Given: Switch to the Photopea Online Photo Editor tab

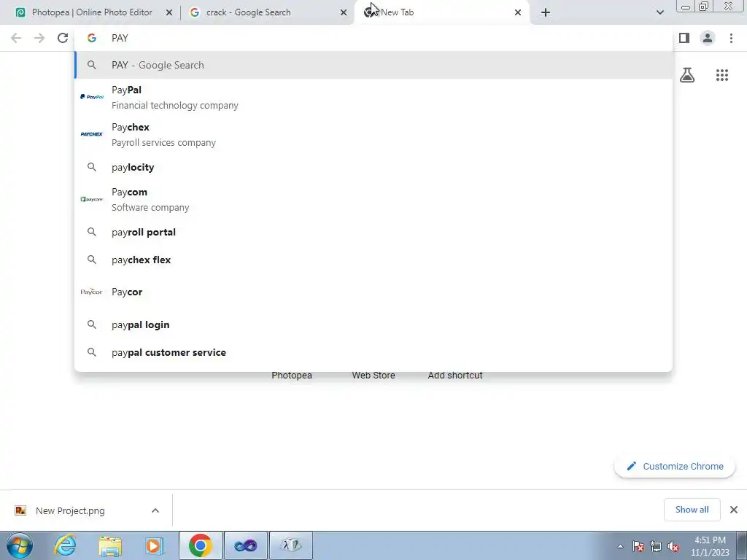Looking at the screenshot, I should (92, 12).
